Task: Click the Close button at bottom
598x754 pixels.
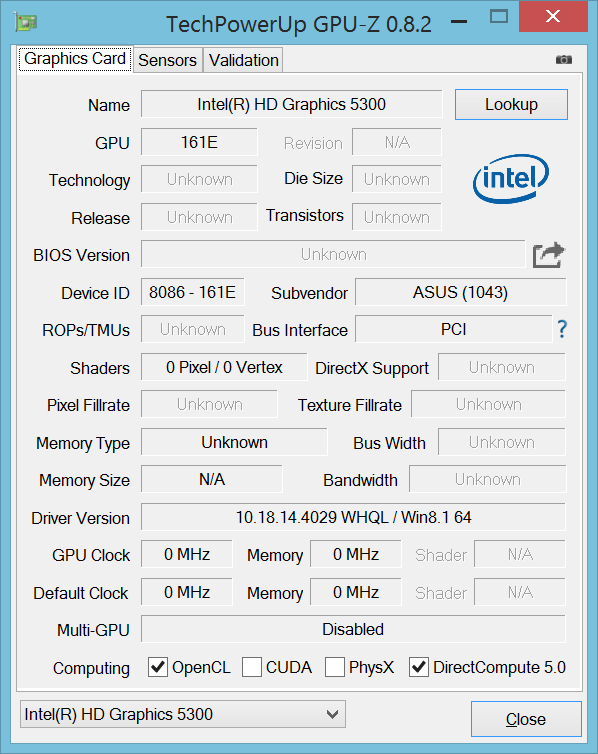Action: [526, 719]
